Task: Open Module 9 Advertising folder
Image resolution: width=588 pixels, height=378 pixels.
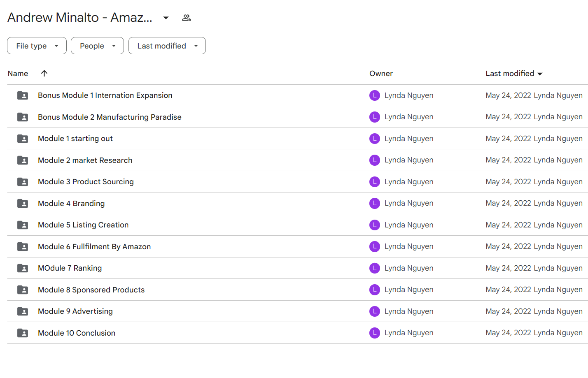Action: click(x=75, y=311)
